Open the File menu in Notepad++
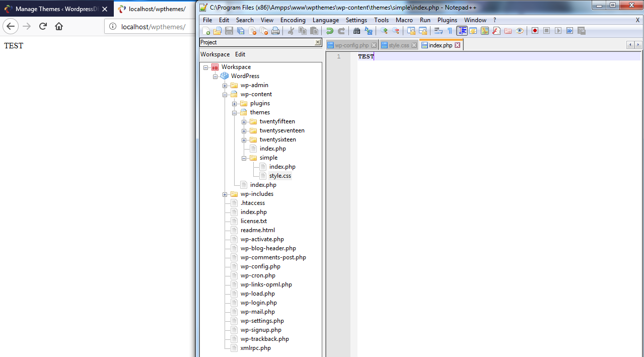The image size is (644, 357). [x=207, y=20]
